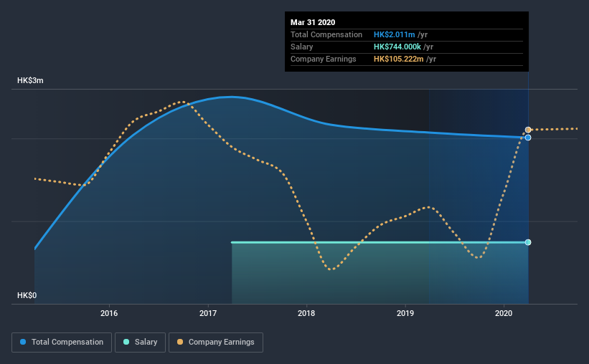
Task: Click the blue Total Compensation data point
Action: pos(528,138)
